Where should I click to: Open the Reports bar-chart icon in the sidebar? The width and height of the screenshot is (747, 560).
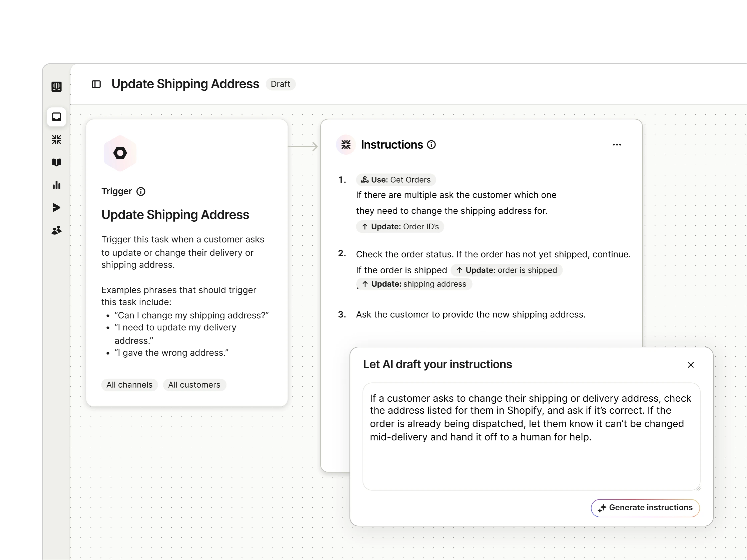(57, 185)
